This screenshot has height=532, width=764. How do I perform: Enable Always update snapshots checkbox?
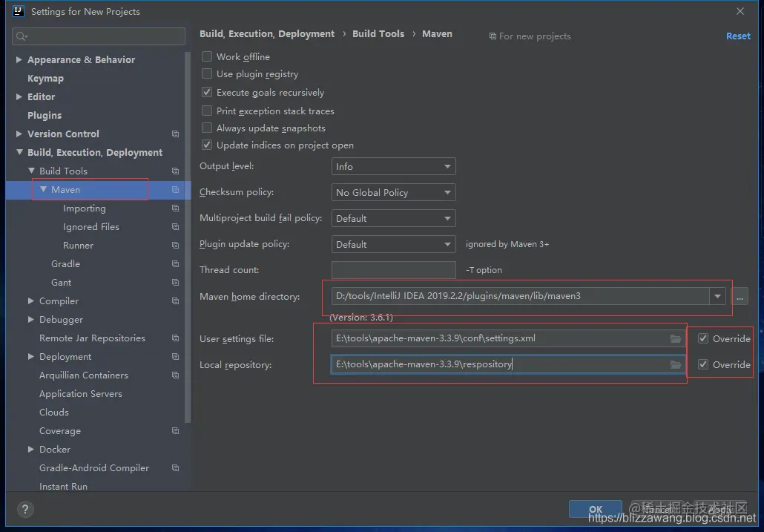207,128
